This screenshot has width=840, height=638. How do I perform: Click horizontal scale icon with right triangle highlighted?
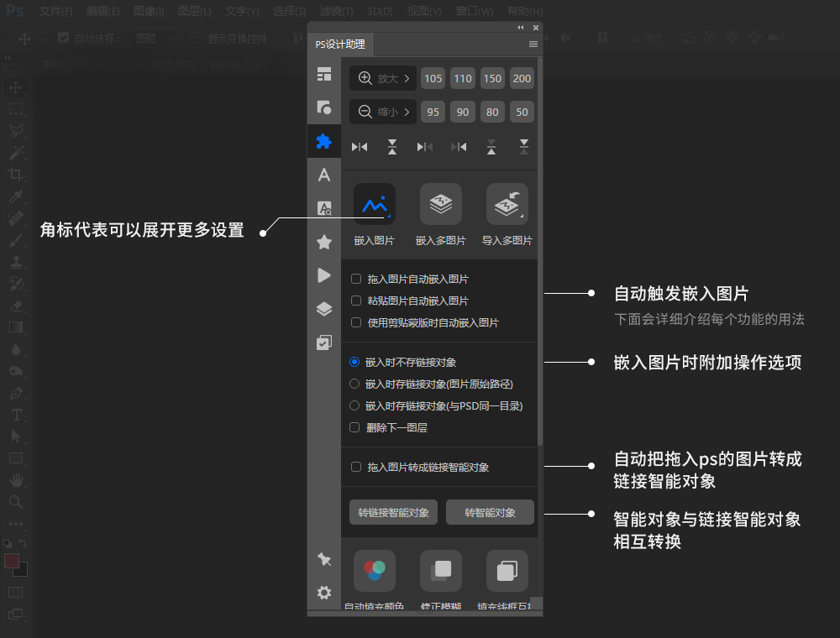459,147
